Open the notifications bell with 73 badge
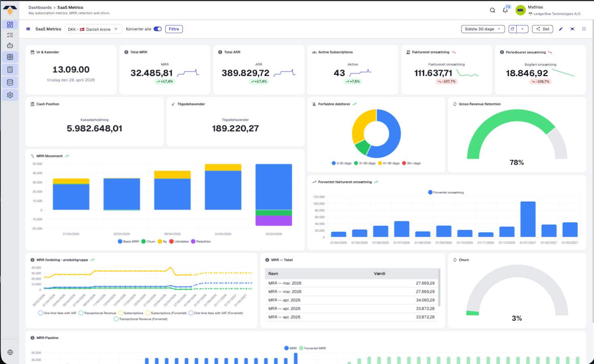 505,10
